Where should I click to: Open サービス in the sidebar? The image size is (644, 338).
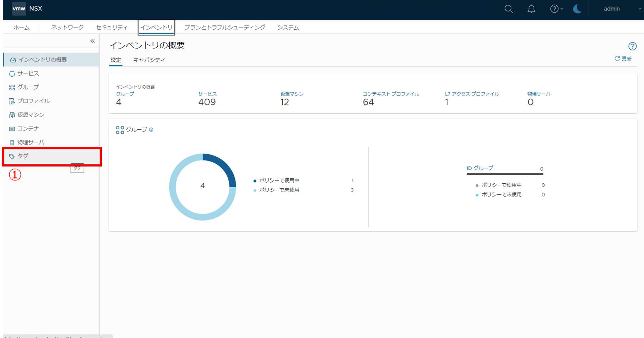tap(28, 74)
